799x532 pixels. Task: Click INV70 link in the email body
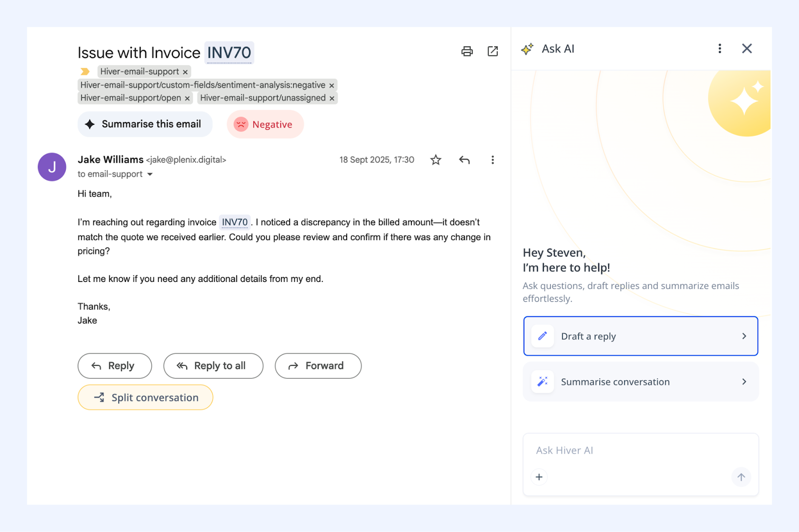(x=235, y=222)
